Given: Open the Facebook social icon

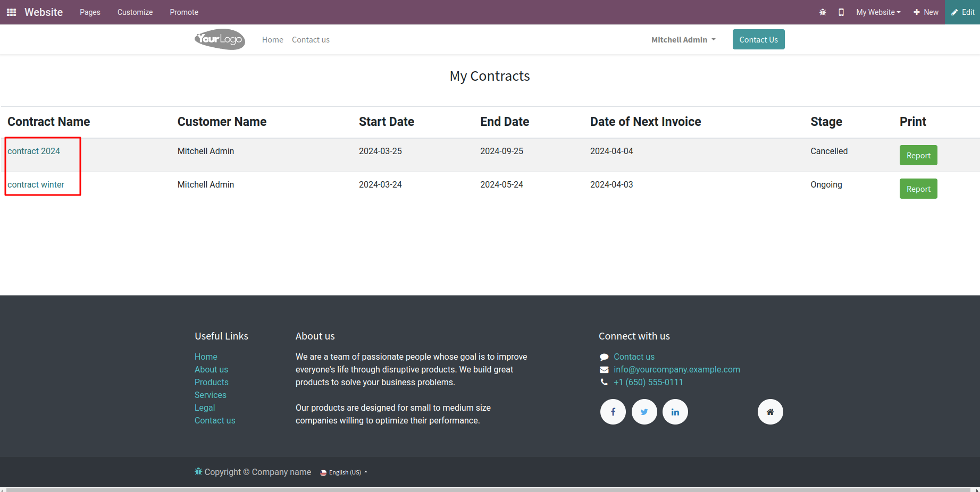Looking at the screenshot, I should pos(613,412).
